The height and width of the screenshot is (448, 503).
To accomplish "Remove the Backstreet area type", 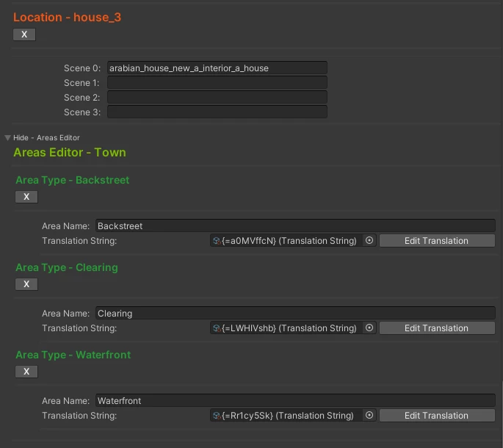I will pos(26,197).
